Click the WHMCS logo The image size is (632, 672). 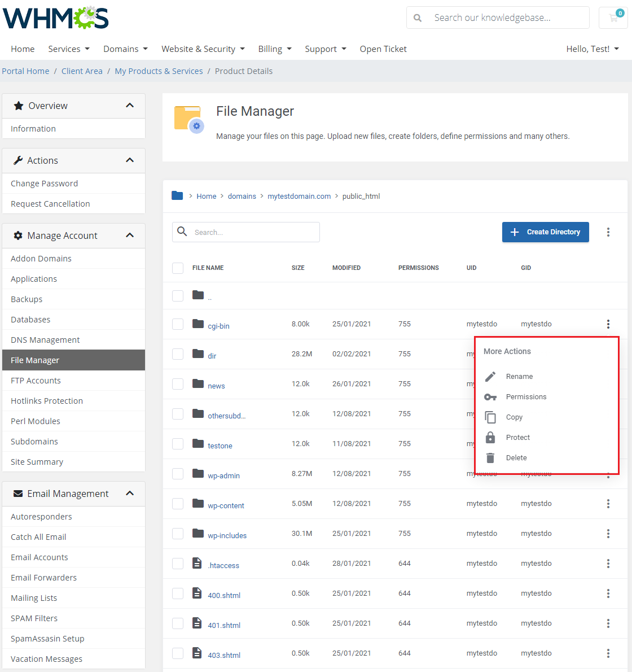tap(56, 18)
